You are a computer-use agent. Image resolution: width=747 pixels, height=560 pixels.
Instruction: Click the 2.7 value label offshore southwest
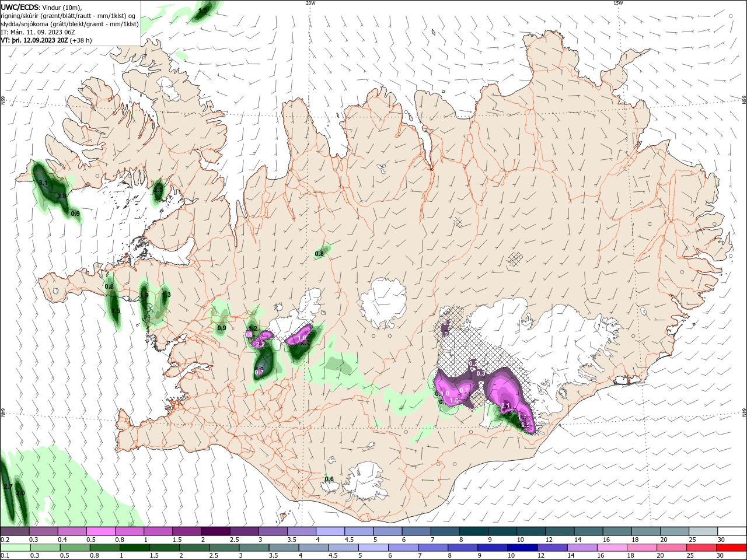click(8, 487)
